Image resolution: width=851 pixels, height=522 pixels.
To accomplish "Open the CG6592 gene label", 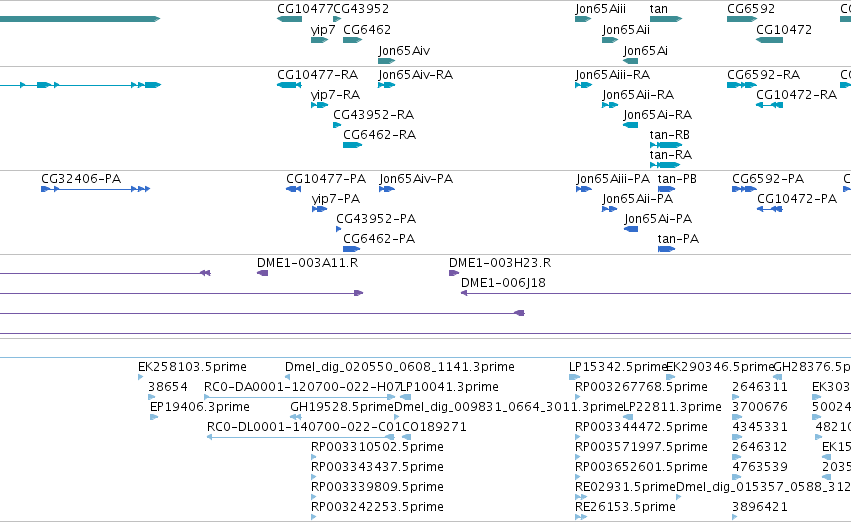I will pos(751,9).
